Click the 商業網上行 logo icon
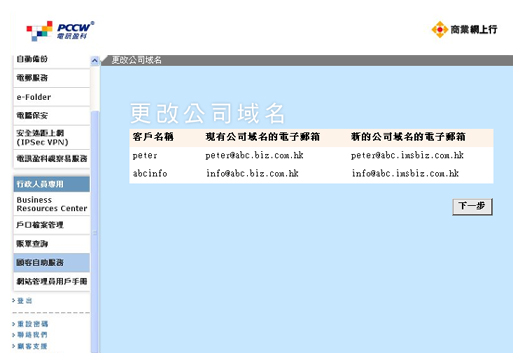 pyautogui.click(x=440, y=29)
